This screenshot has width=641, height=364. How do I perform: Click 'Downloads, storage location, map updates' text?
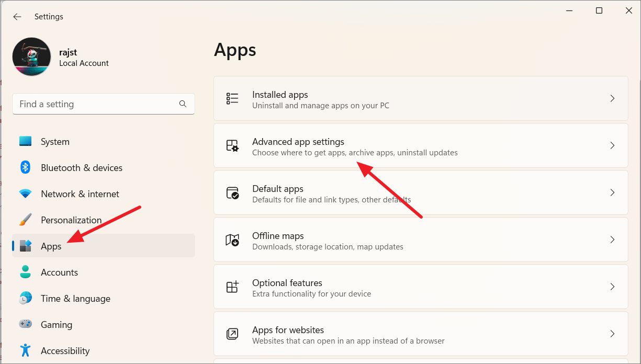(x=328, y=247)
